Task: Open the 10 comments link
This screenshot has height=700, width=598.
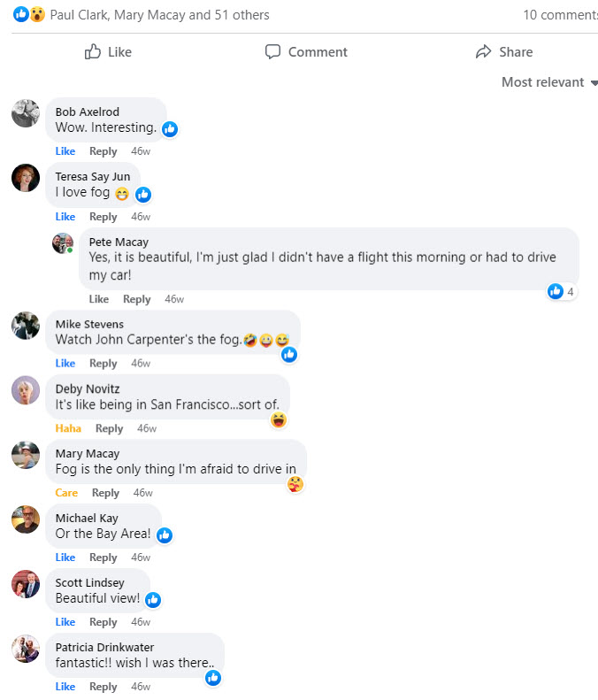Action: [559, 14]
